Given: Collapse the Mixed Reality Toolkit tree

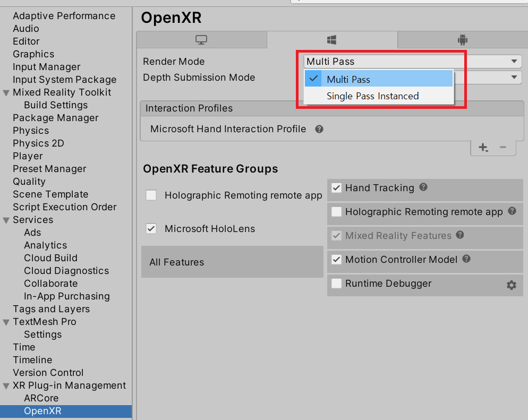Looking at the screenshot, I should coord(6,93).
